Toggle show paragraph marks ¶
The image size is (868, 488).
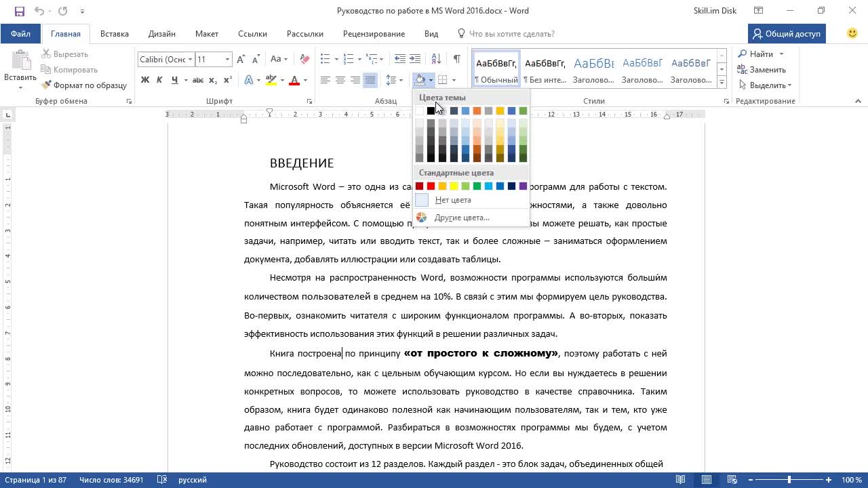[x=457, y=60]
